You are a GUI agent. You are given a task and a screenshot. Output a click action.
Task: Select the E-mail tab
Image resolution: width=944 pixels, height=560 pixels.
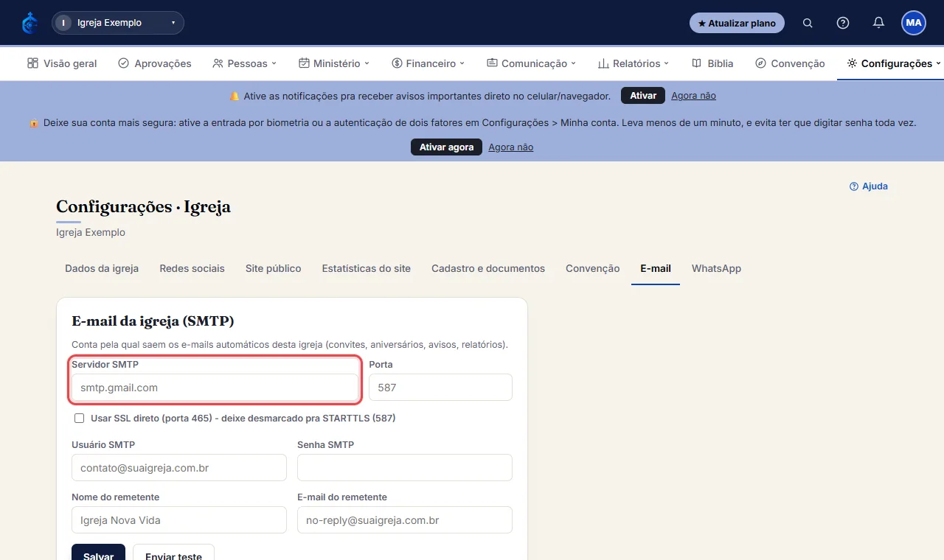tap(656, 268)
